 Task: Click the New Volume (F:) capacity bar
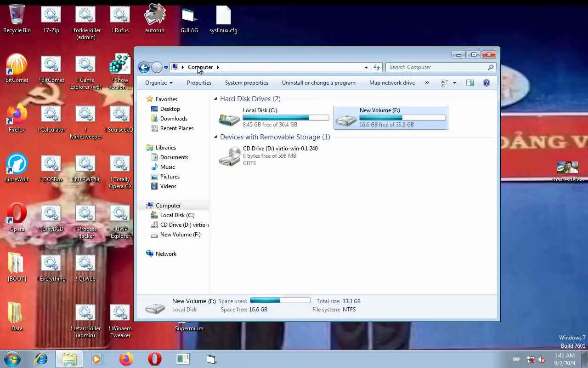pyautogui.click(x=402, y=118)
